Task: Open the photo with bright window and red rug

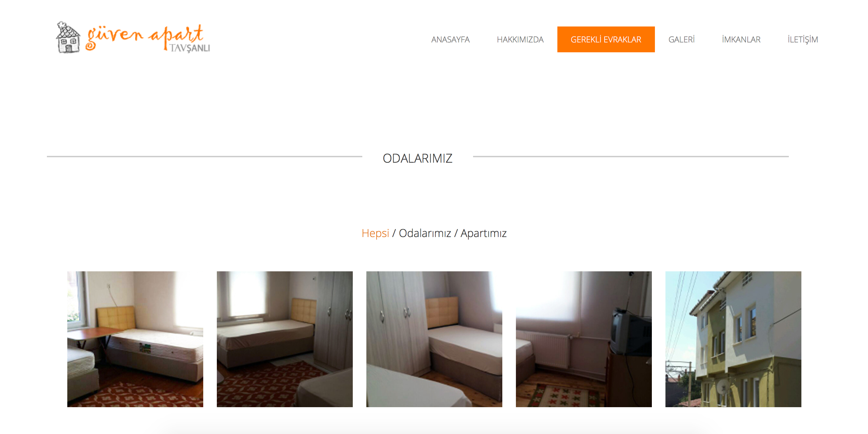Action: click(285, 339)
